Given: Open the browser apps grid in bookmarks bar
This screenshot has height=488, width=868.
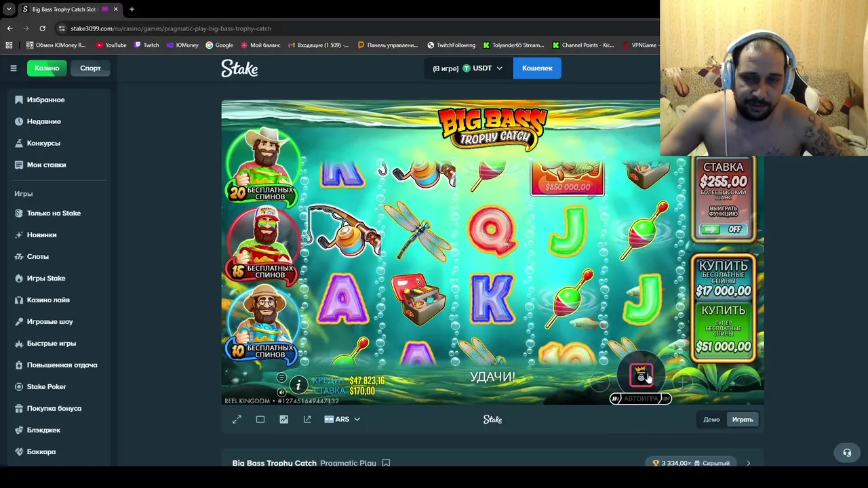Looking at the screenshot, I should (x=9, y=45).
